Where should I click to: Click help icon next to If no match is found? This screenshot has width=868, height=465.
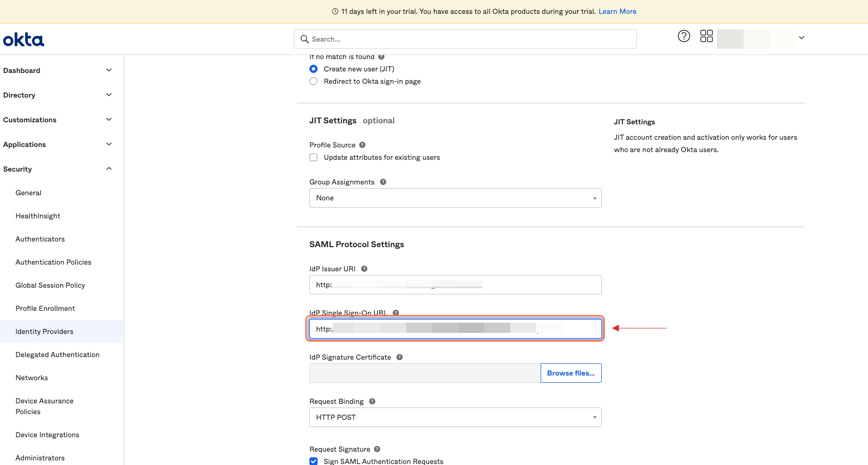pyautogui.click(x=381, y=57)
